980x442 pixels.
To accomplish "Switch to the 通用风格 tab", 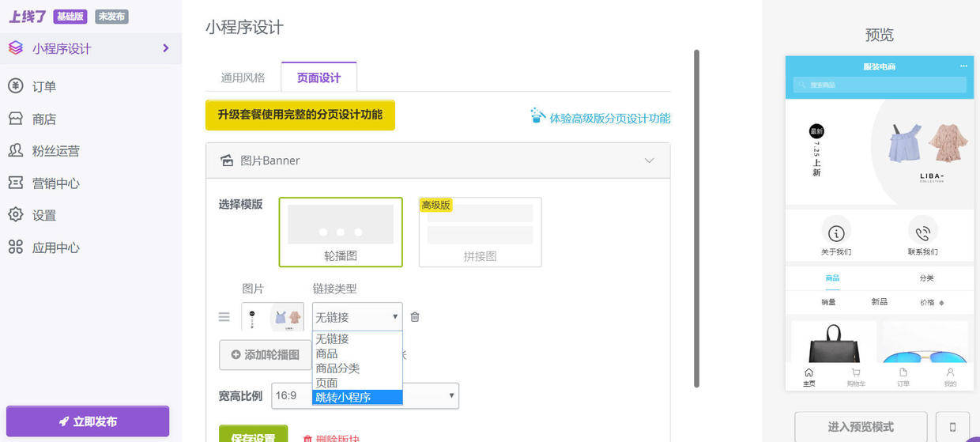I will [243, 77].
